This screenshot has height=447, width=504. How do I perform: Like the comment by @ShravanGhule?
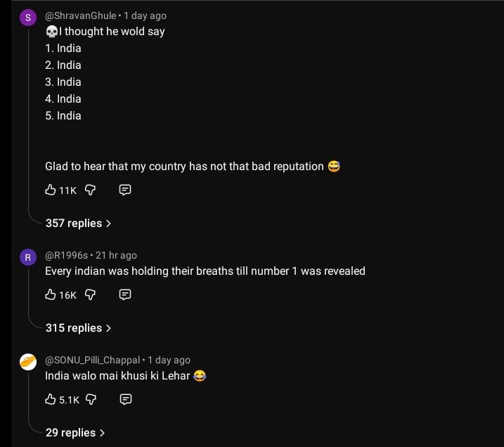coord(51,190)
